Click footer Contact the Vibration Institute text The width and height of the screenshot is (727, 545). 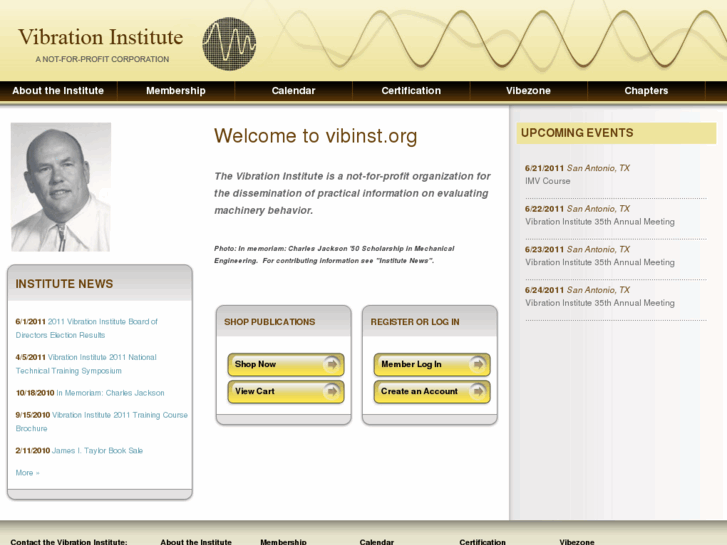(69, 541)
